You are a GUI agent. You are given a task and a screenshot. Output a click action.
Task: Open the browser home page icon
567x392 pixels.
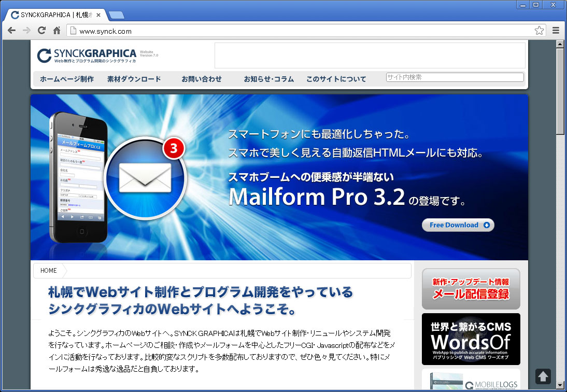[57, 31]
